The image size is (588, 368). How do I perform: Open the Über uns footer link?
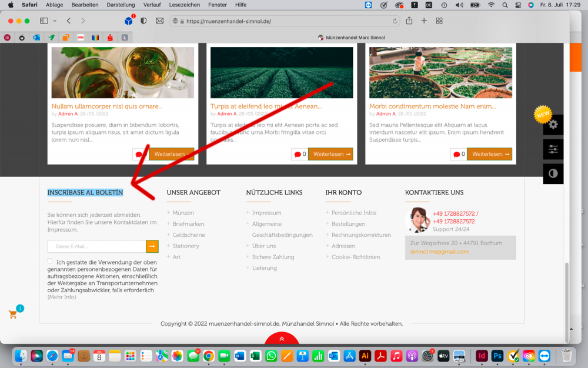pos(263,246)
